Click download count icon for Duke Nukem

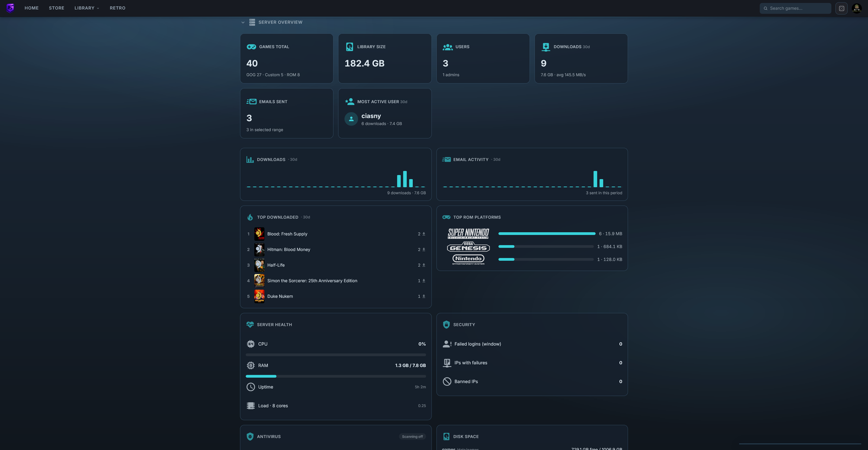pyautogui.click(x=424, y=296)
